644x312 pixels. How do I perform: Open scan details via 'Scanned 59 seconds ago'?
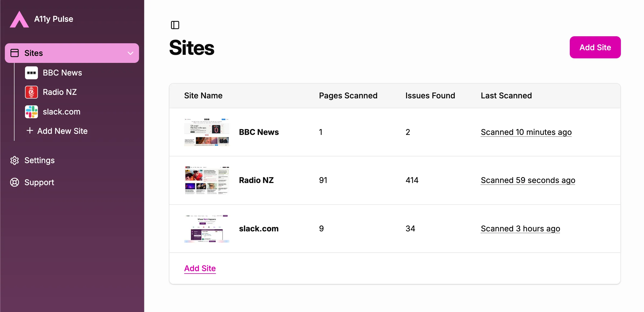[528, 180]
